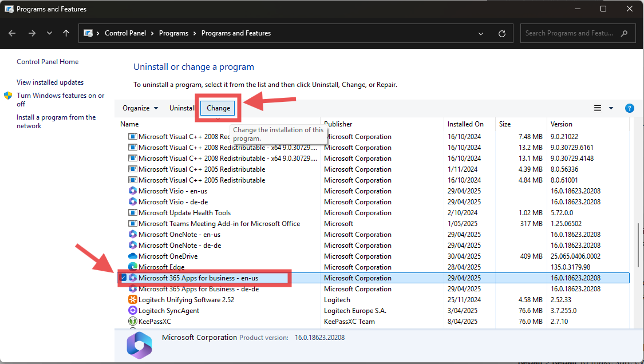Expand the address bar history dropdown
This screenshot has height=364, width=644.
point(481,33)
